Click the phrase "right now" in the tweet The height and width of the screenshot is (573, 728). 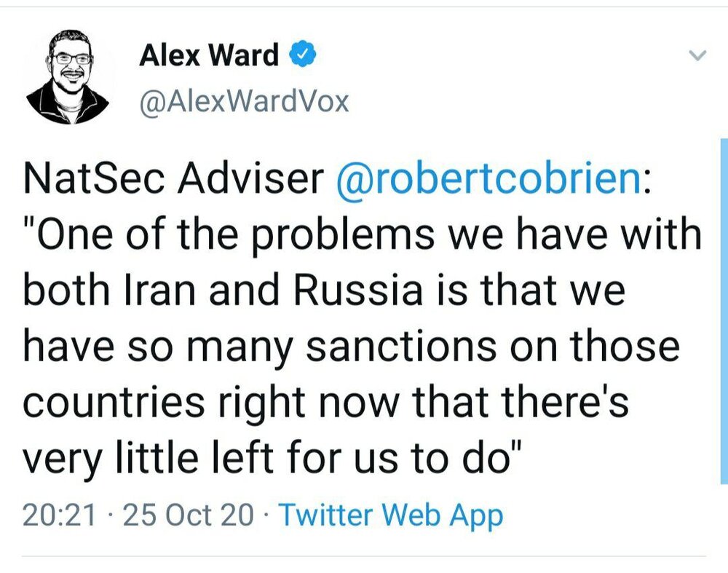pyautogui.click(x=306, y=401)
